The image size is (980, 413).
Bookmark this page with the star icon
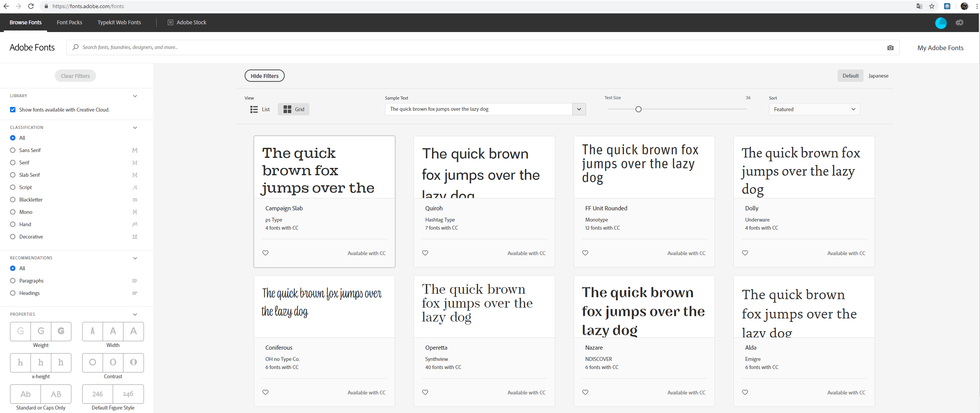[932, 6]
